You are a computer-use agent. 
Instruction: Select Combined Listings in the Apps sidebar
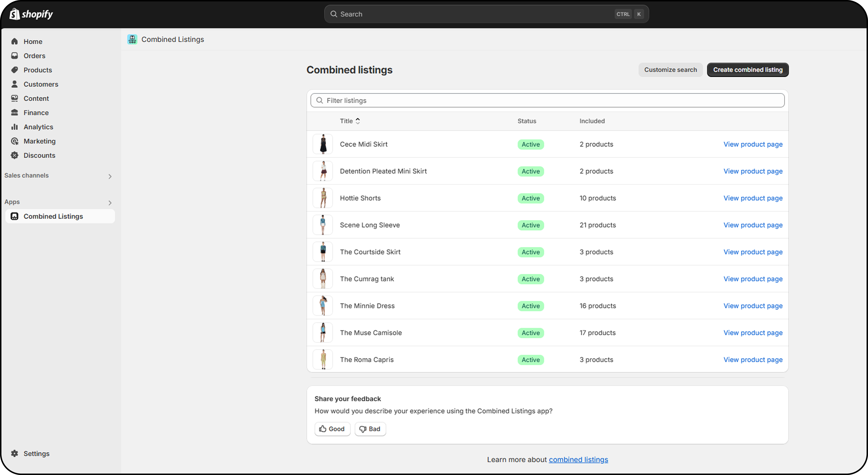pos(53,216)
